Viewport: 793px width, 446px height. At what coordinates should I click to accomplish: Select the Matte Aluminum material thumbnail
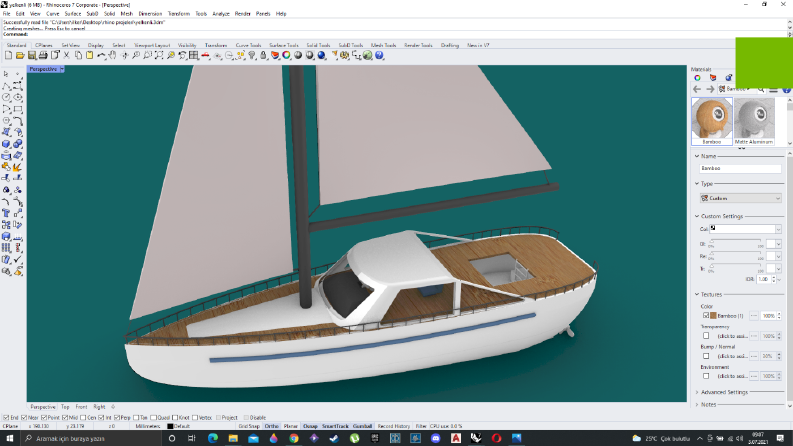click(754, 121)
